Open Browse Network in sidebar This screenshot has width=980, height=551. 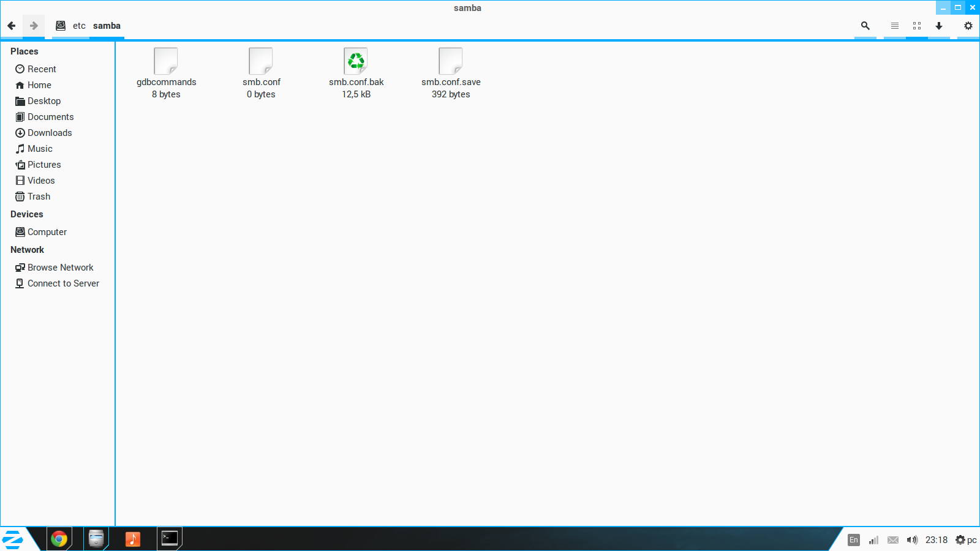coord(58,268)
